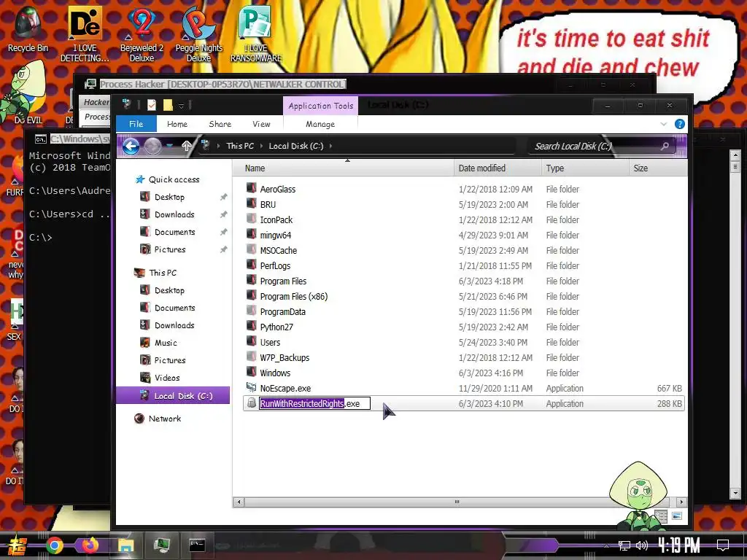
Task: Click This PC in the address bar
Action: tap(240, 146)
